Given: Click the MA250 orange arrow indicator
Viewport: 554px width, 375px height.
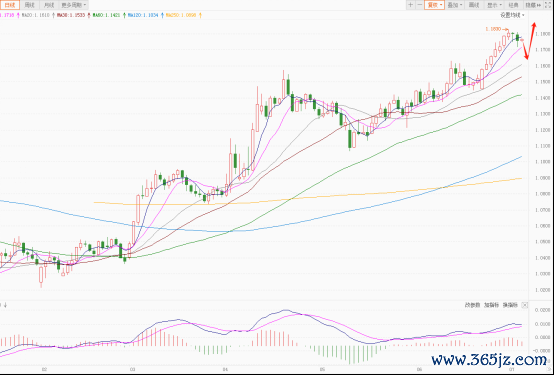Looking at the screenshot, I should [200, 15].
